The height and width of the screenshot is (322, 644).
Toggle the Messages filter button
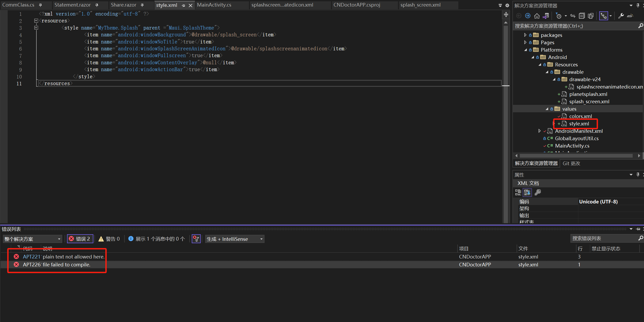tap(157, 239)
